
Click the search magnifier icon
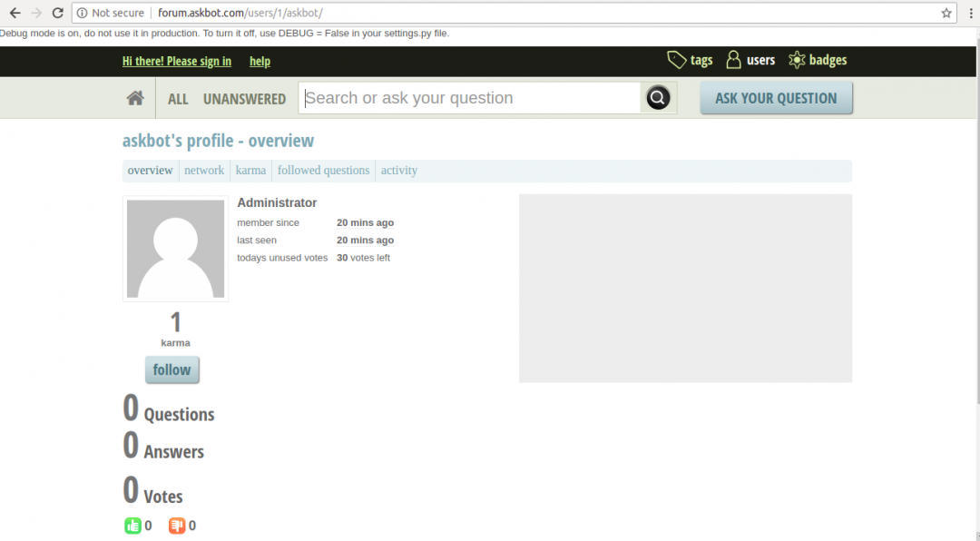[657, 97]
